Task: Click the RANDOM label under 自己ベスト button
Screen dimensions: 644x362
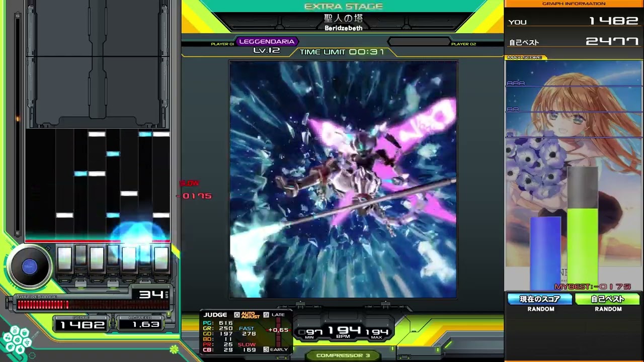Action: pyautogui.click(x=608, y=309)
